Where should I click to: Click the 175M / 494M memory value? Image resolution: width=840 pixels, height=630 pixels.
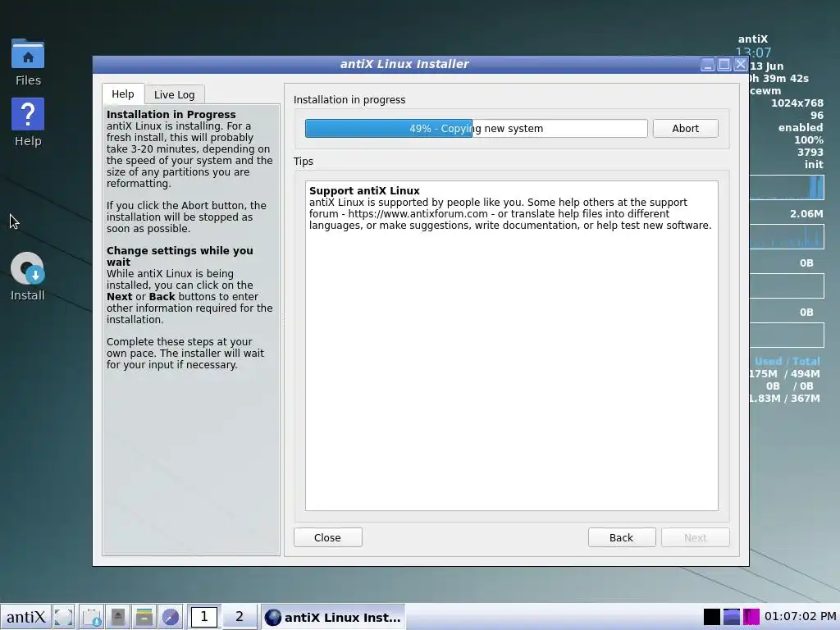(785, 373)
